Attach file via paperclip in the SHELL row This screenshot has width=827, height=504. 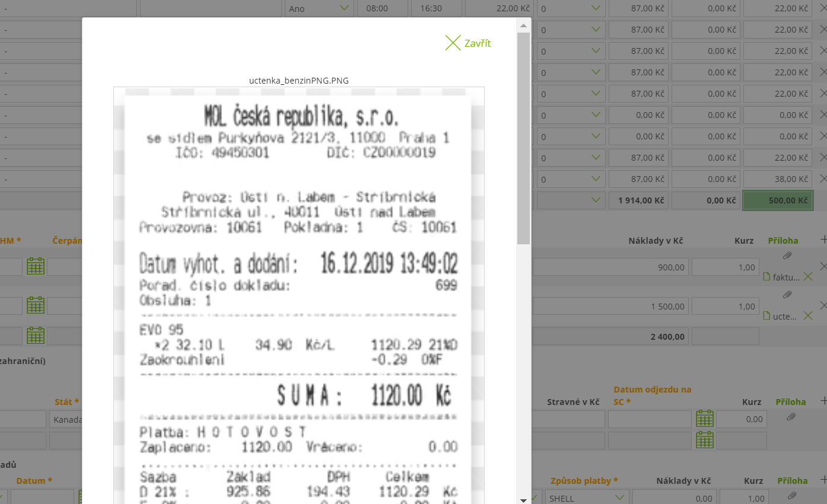[x=791, y=496]
